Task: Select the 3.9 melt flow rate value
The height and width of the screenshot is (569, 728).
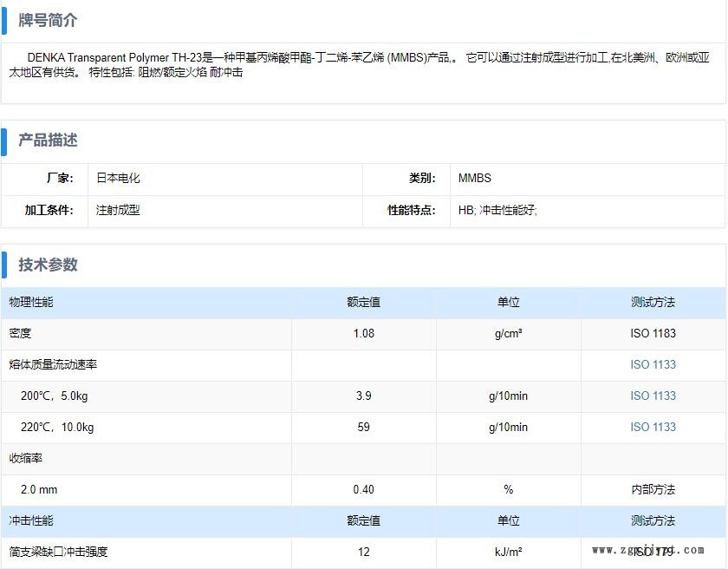Action: click(364, 396)
